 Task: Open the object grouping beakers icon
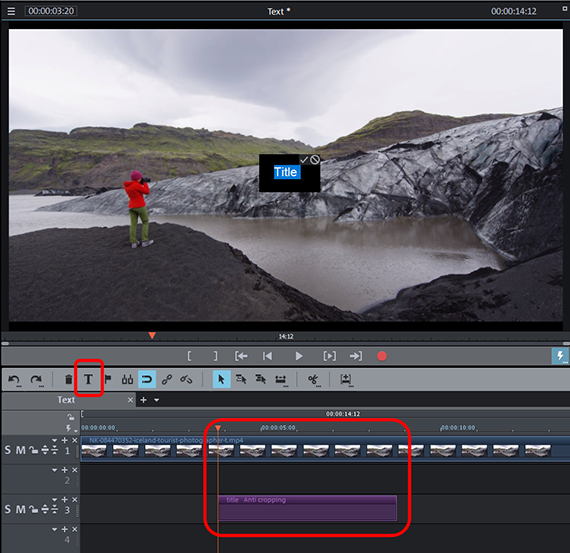click(x=127, y=380)
